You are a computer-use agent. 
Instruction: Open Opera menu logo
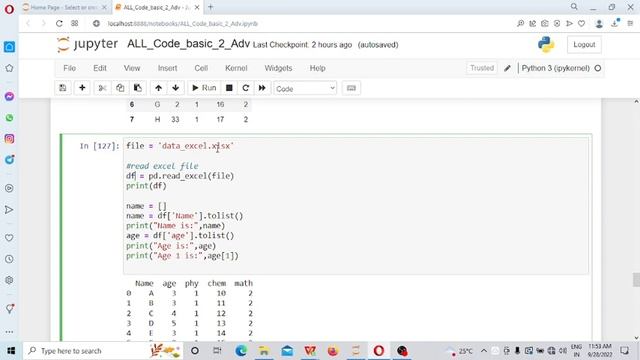click(x=9, y=9)
